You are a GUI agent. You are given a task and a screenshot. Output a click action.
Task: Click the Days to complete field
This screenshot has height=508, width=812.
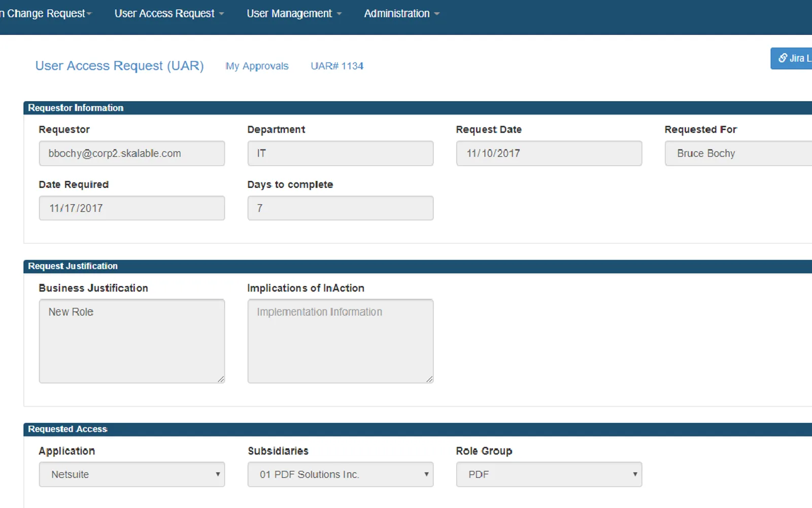point(341,208)
